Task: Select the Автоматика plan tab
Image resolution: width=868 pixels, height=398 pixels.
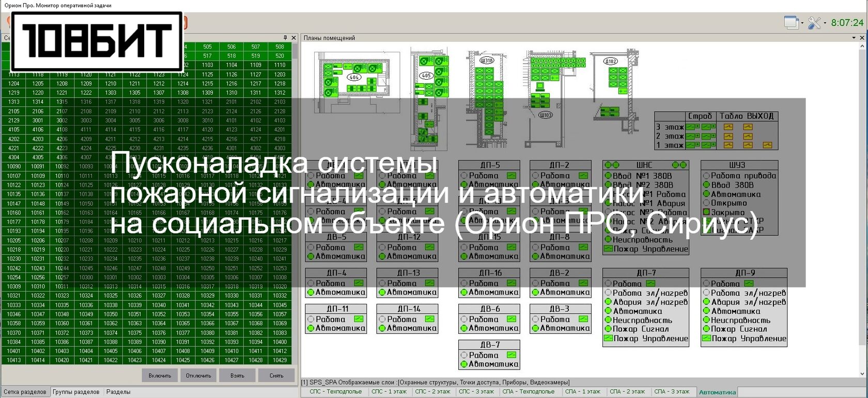Action: [717, 392]
